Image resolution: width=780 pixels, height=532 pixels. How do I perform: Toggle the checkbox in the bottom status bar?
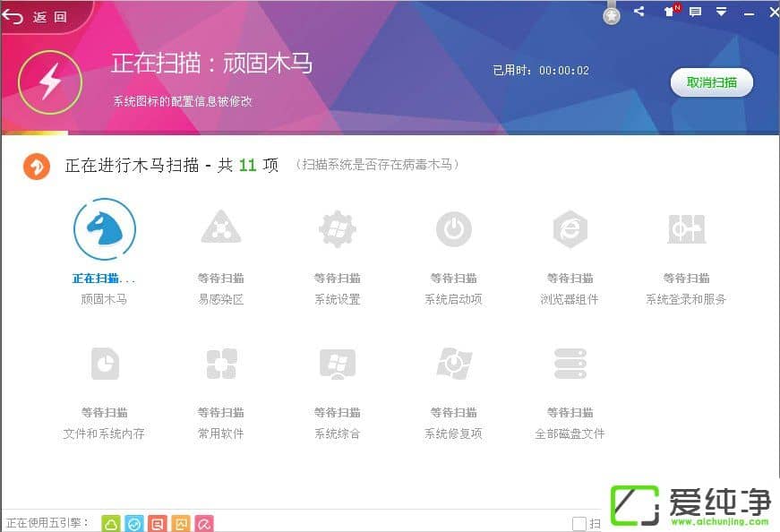579,523
